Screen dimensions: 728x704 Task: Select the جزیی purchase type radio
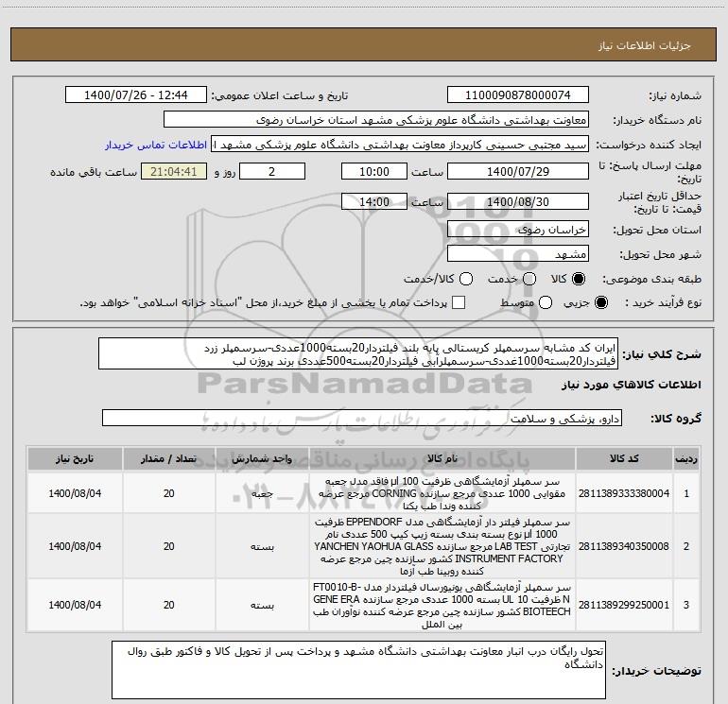[x=600, y=302]
